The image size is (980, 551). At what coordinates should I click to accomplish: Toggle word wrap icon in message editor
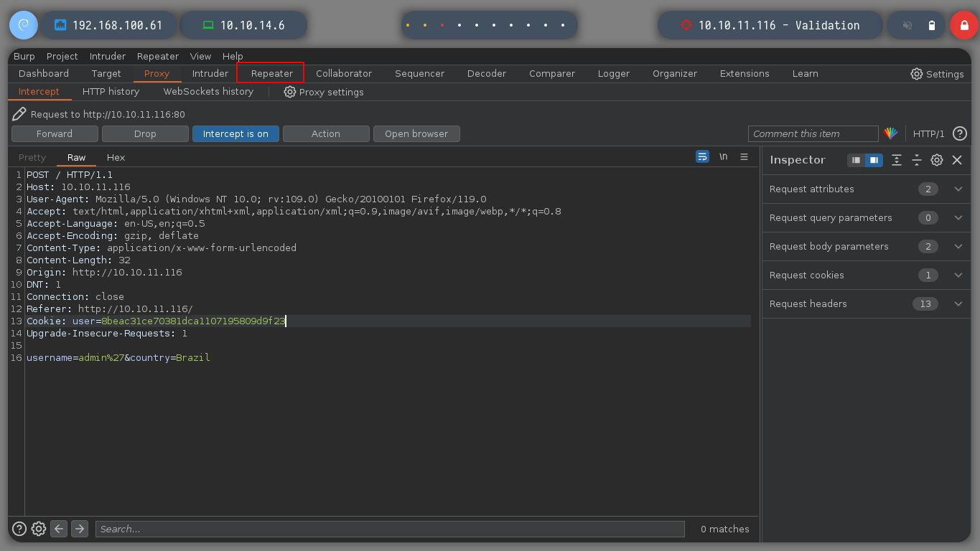click(702, 157)
